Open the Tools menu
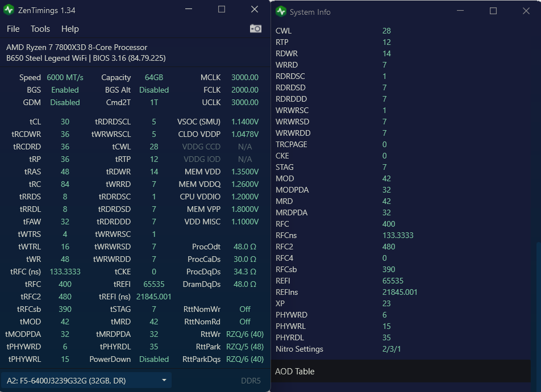This screenshot has width=541, height=392. (x=40, y=29)
